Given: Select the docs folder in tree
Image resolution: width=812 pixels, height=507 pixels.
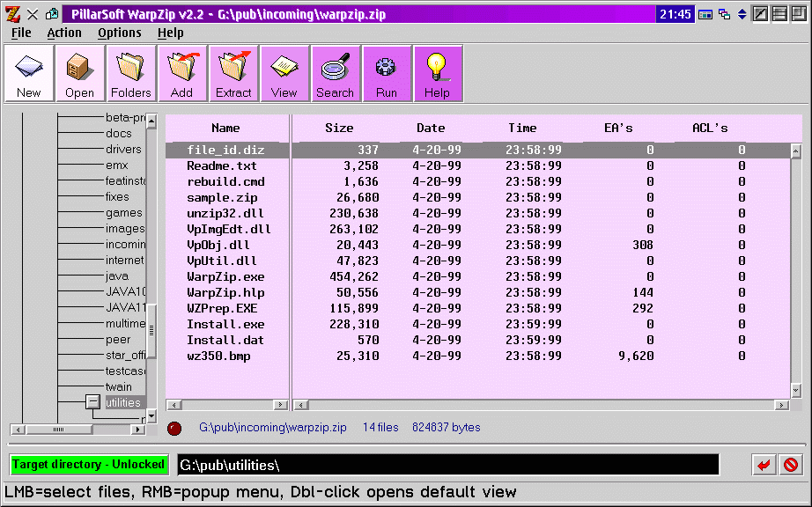Looking at the screenshot, I should coord(119,134).
